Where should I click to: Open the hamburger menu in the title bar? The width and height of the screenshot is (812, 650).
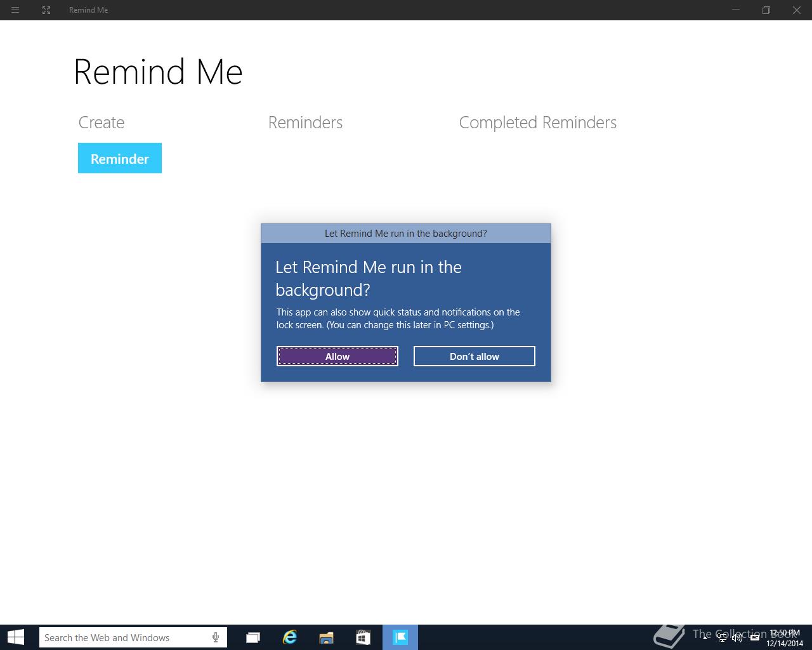(x=15, y=10)
